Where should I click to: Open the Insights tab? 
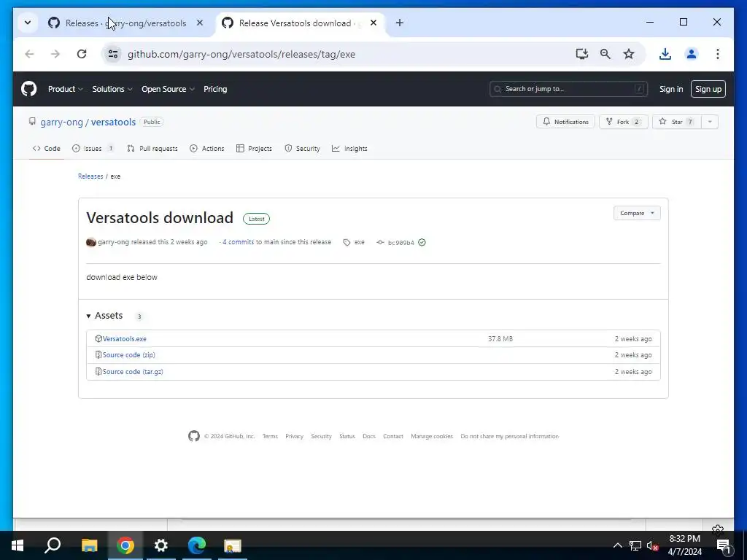(349, 149)
